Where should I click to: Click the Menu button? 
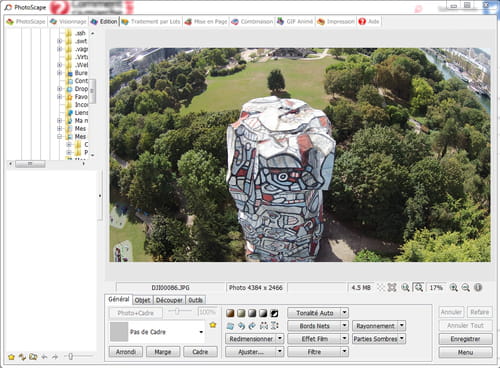(465, 352)
